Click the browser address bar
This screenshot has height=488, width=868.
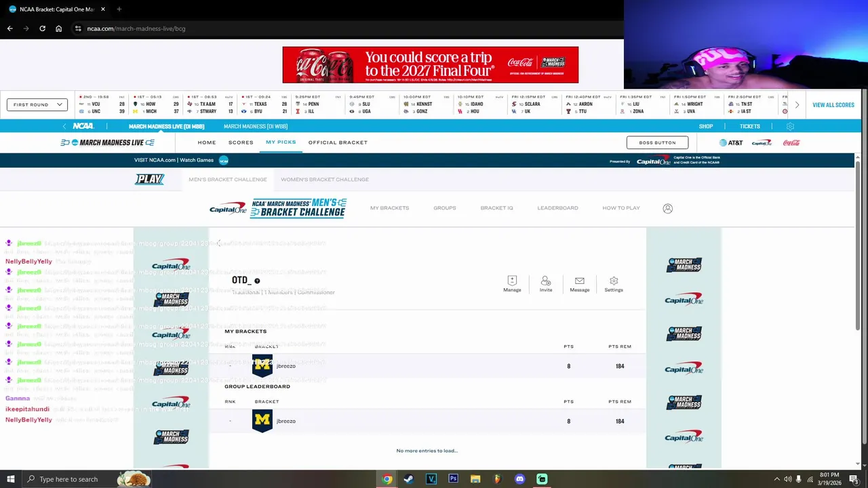[346, 28]
